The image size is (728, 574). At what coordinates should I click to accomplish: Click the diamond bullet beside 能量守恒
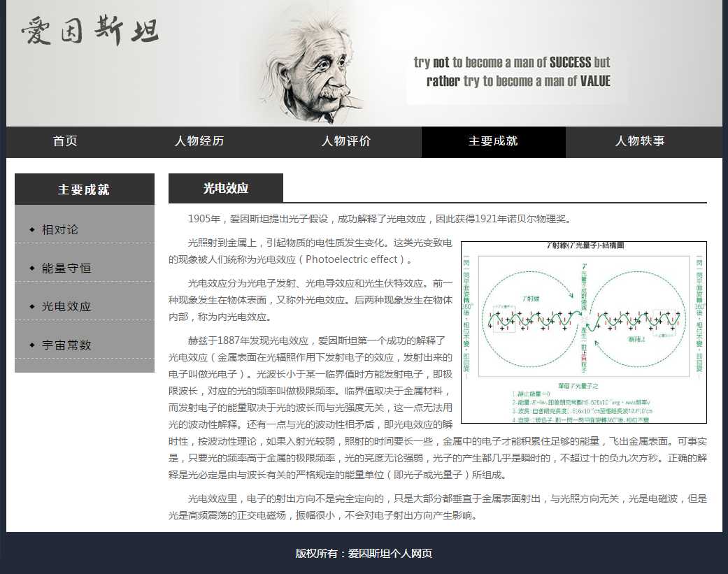(x=32, y=268)
